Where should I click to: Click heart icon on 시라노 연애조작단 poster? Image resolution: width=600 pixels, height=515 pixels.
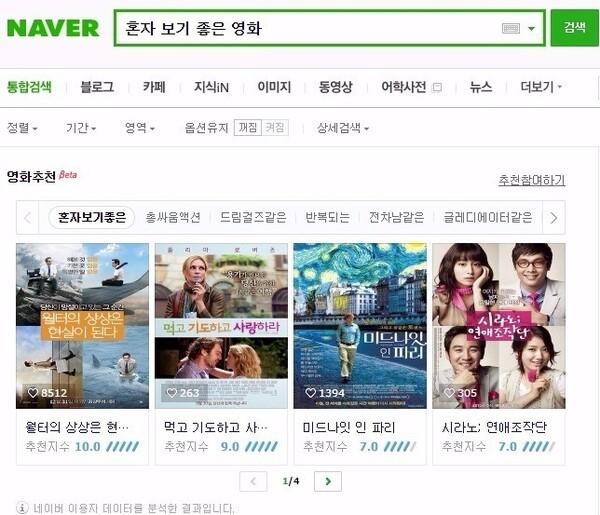449,393
